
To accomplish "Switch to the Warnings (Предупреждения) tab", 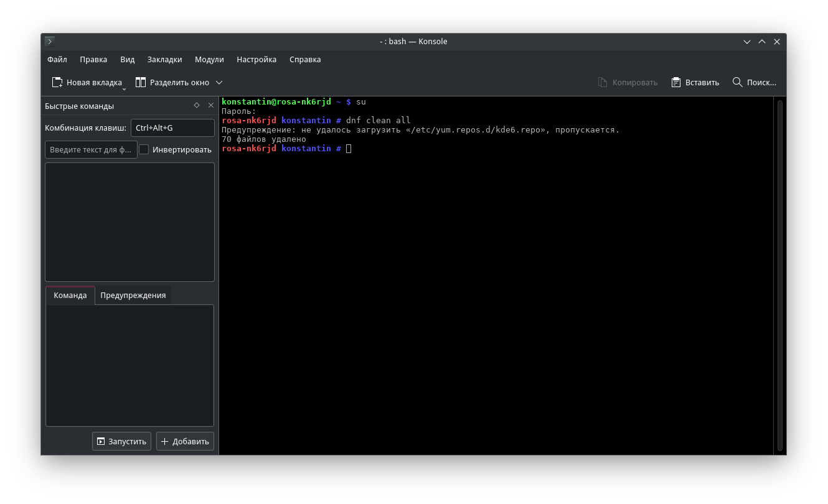I will click(133, 296).
